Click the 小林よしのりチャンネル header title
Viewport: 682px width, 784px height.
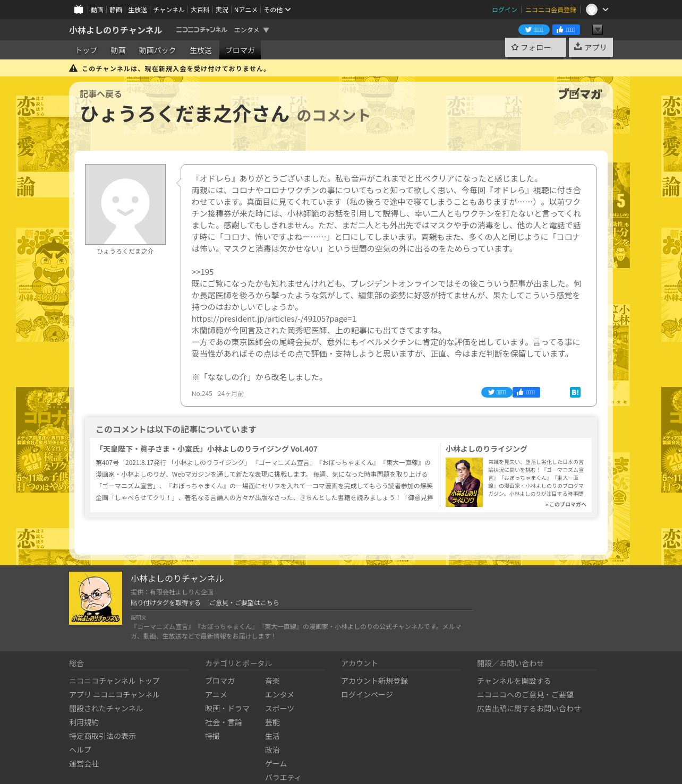tap(115, 30)
